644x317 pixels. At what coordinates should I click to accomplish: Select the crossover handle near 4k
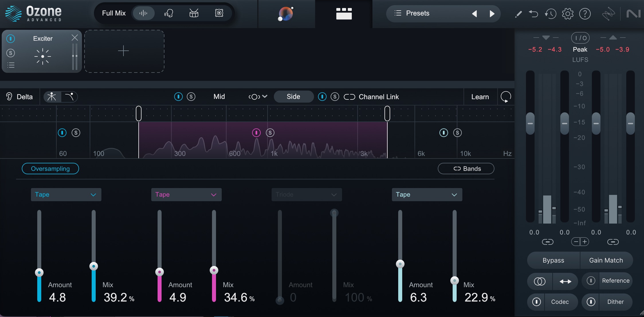pos(387,114)
